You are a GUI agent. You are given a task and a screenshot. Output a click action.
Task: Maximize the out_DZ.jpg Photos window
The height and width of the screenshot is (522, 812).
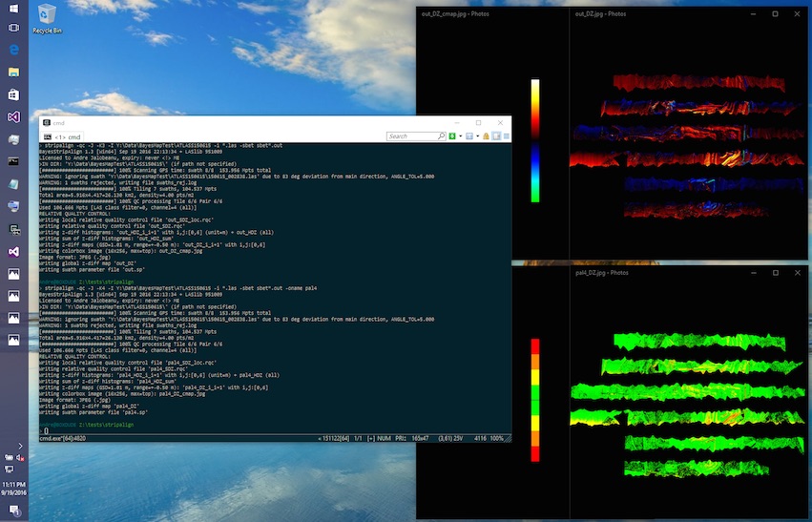(x=775, y=14)
